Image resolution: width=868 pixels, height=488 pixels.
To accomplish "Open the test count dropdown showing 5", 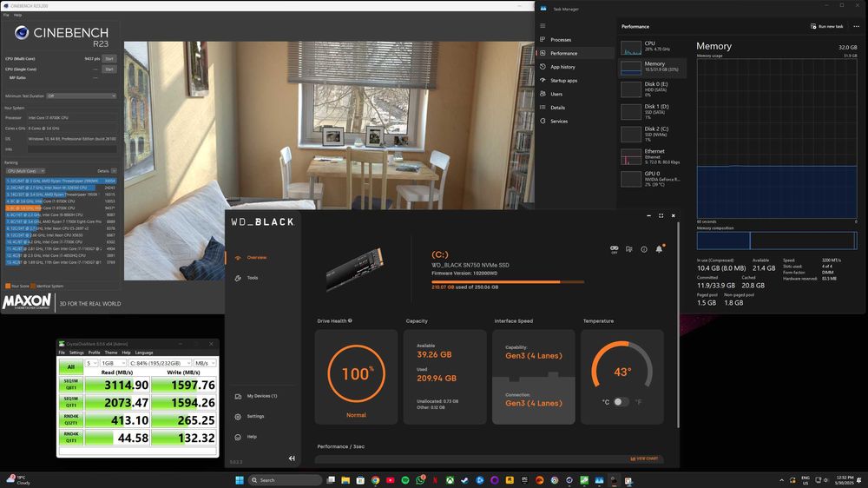I will coord(91,363).
